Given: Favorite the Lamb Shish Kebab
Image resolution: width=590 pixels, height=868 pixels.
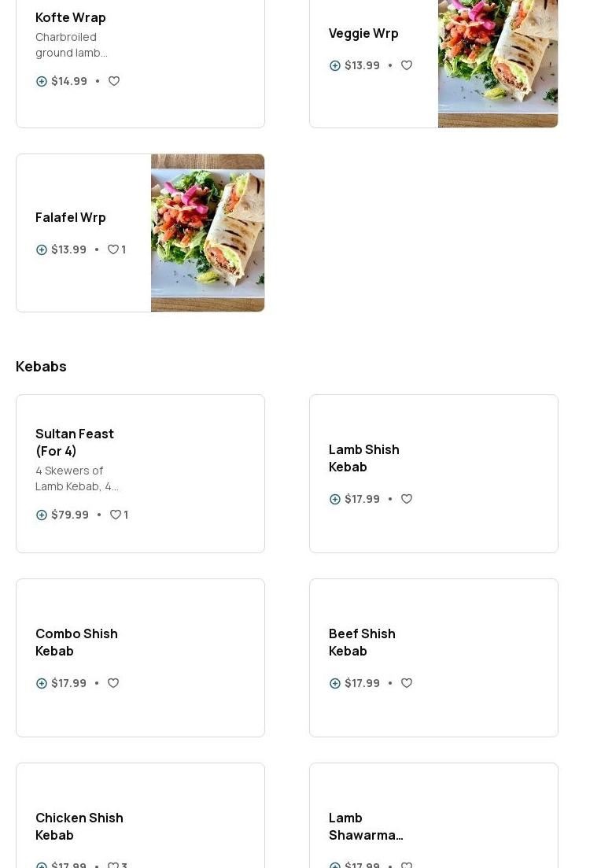Looking at the screenshot, I should (x=407, y=499).
